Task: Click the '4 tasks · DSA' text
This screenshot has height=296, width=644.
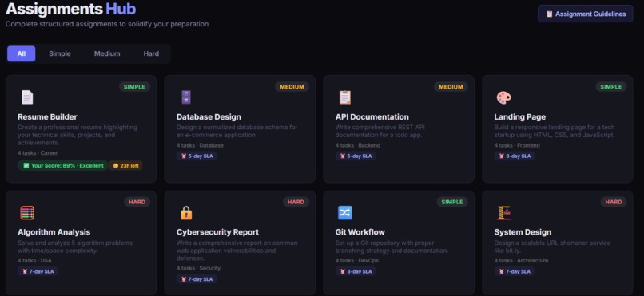Action: pos(34,260)
